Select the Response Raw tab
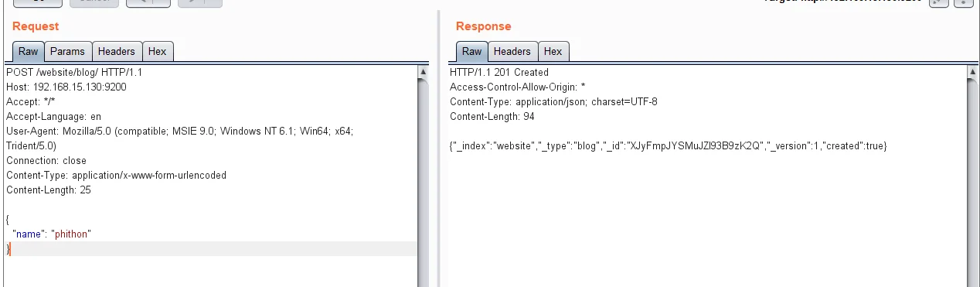 (472, 52)
